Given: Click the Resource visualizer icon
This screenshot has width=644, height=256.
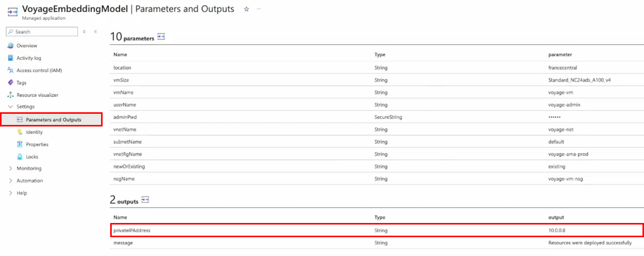Looking at the screenshot, I should [x=11, y=95].
